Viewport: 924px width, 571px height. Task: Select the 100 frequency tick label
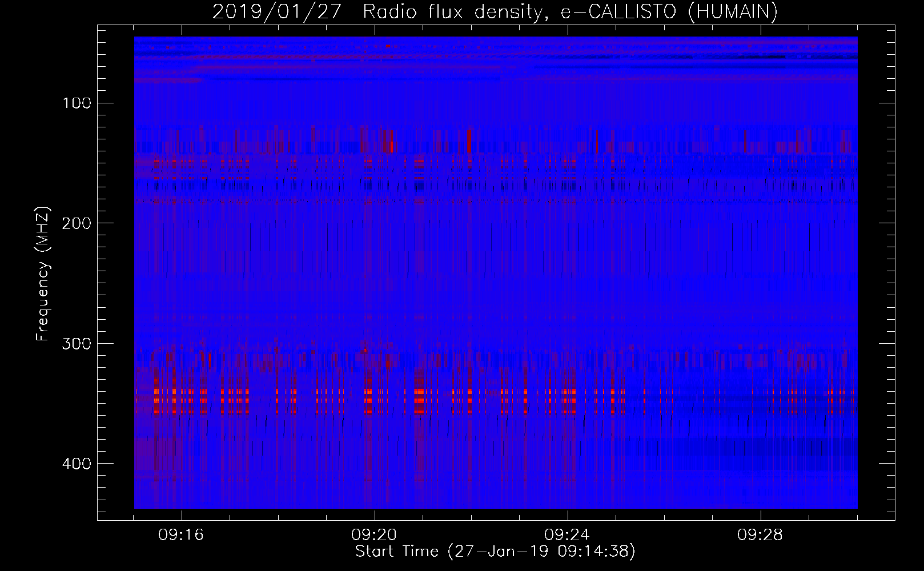77,103
